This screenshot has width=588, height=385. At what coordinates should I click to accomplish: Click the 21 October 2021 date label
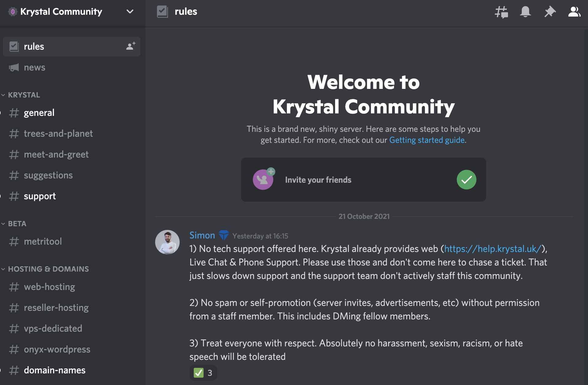(364, 216)
